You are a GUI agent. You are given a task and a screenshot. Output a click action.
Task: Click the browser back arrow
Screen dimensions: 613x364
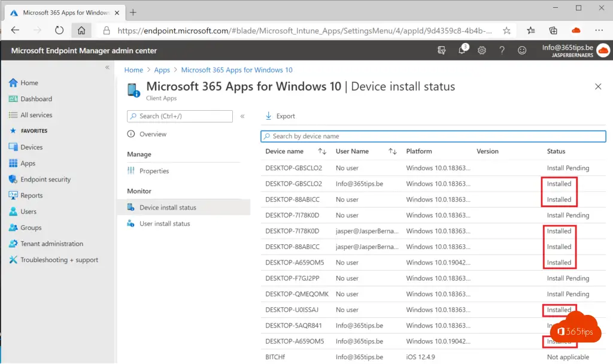pyautogui.click(x=15, y=30)
